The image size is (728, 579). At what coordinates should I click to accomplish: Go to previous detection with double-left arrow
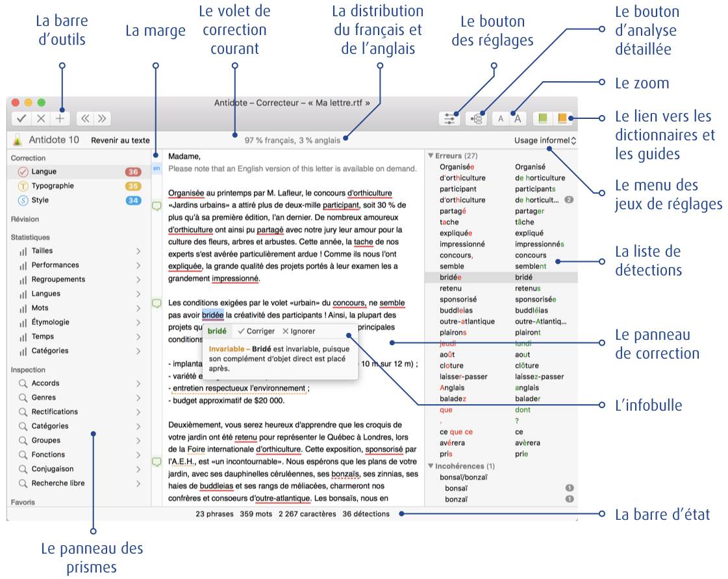[x=85, y=118]
